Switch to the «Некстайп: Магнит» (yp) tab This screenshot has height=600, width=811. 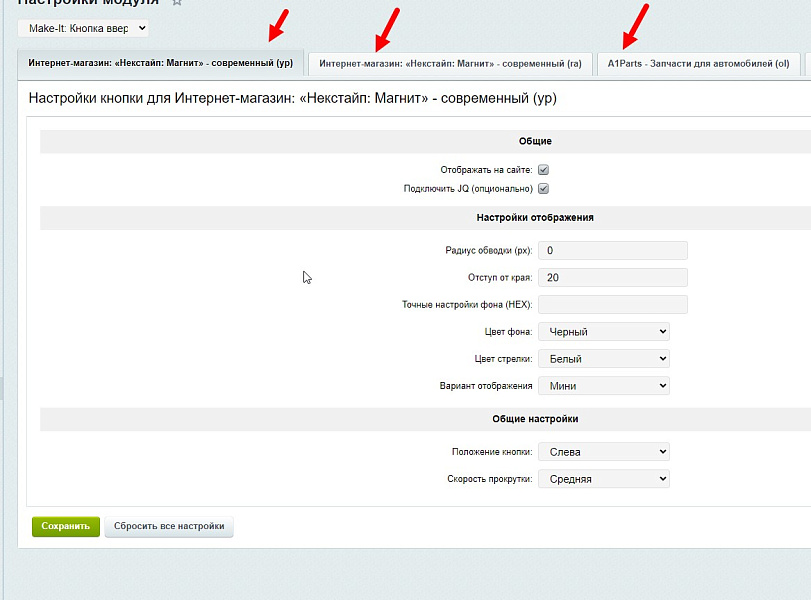(160, 64)
